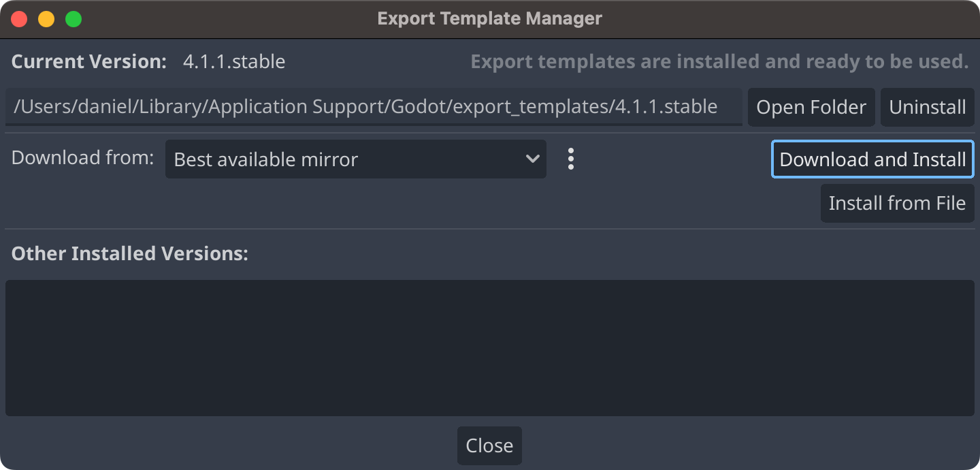Click the Export Template Manager title bar
This screenshot has height=470, width=980.
[x=490, y=19]
